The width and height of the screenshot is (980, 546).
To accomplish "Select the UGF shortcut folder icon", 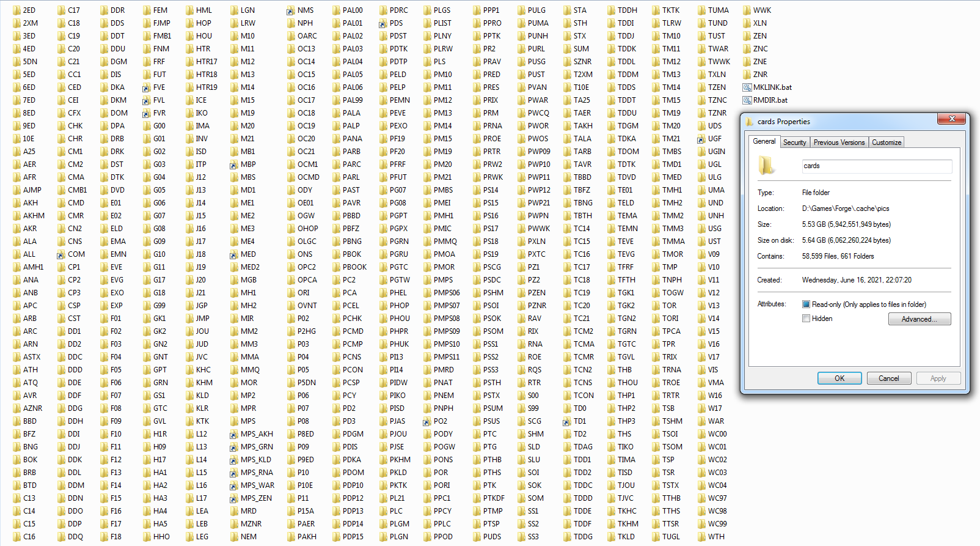I will click(x=701, y=139).
